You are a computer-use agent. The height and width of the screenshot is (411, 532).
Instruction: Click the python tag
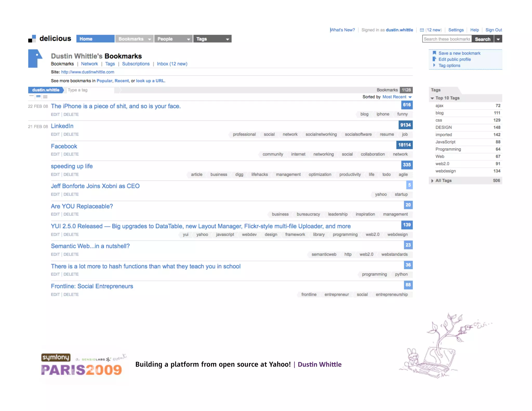pos(401,274)
